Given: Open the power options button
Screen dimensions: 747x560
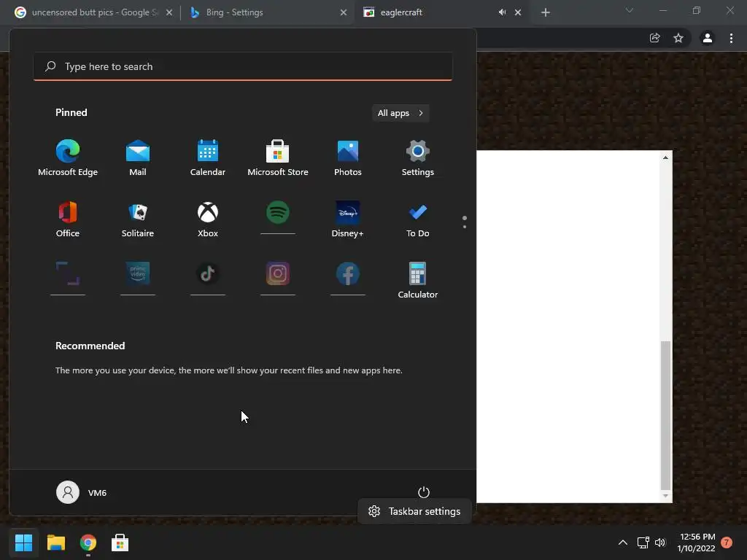Looking at the screenshot, I should (x=424, y=492).
